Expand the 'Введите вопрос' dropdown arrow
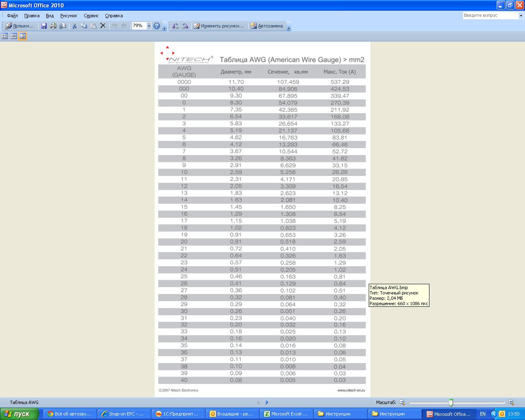The width and height of the screenshot is (525, 420). click(521, 16)
